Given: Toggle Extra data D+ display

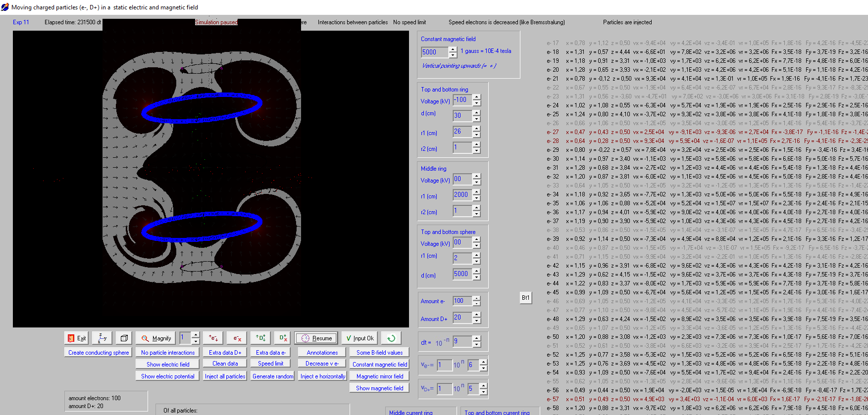Looking at the screenshot, I should pyautogui.click(x=225, y=353).
